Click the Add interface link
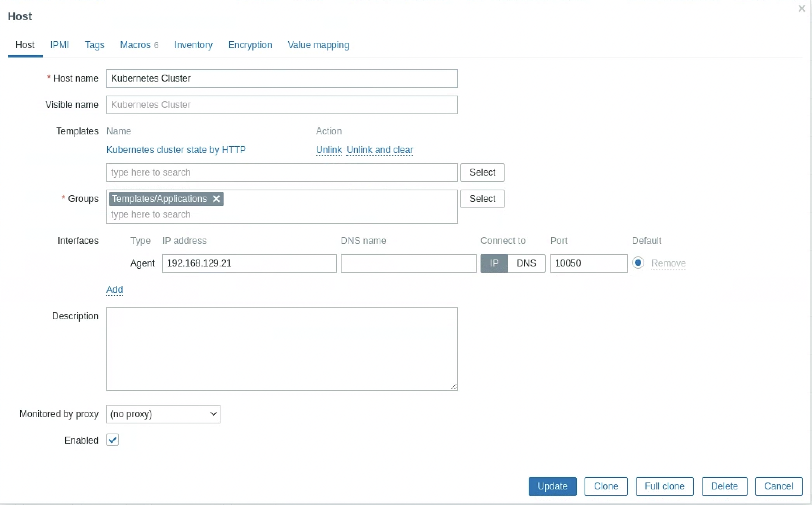812x505 pixels. [x=115, y=290]
